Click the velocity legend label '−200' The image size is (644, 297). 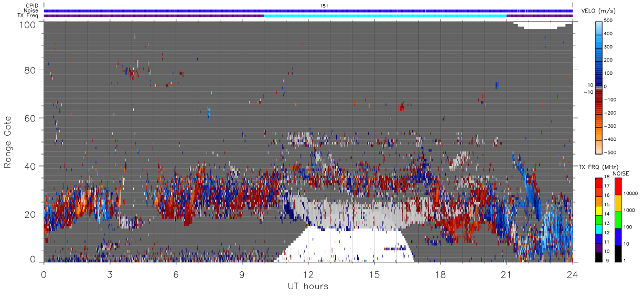[x=611, y=113]
